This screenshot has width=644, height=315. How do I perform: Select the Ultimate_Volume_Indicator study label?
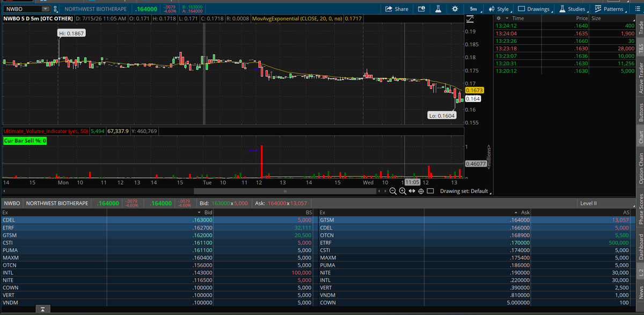click(45, 131)
